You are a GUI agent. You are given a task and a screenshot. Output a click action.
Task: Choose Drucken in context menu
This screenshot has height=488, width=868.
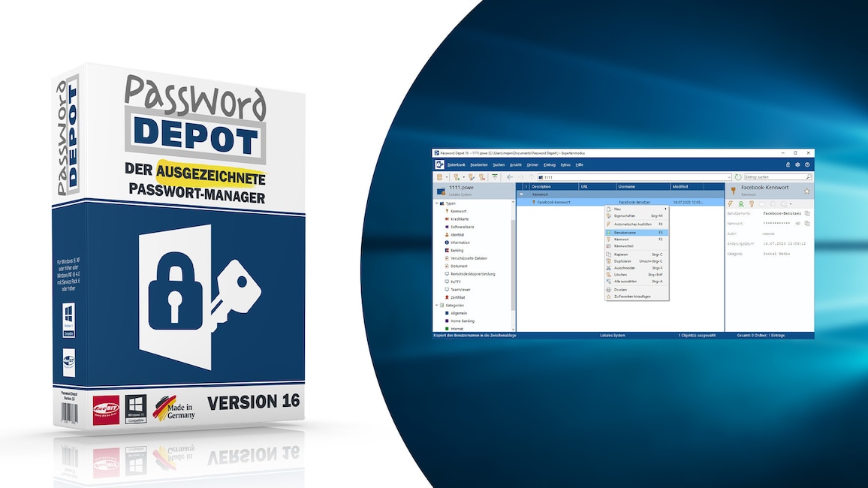[637, 289]
